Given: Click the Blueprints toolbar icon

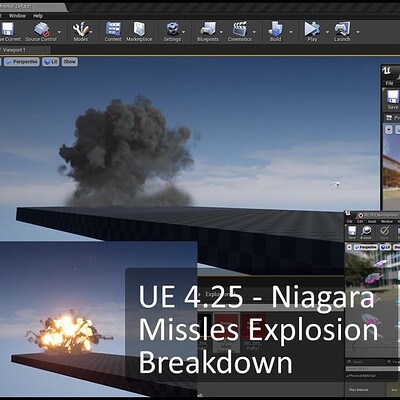Looking at the screenshot, I should click(208, 29).
